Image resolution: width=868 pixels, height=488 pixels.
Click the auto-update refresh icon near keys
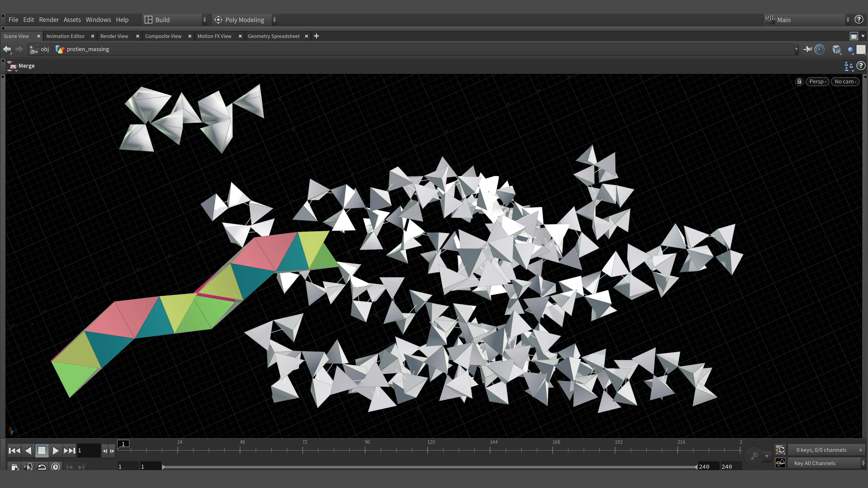point(780,450)
